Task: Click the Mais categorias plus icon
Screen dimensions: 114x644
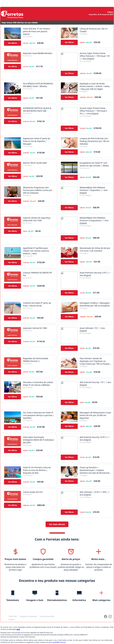Action: (101, 593)
